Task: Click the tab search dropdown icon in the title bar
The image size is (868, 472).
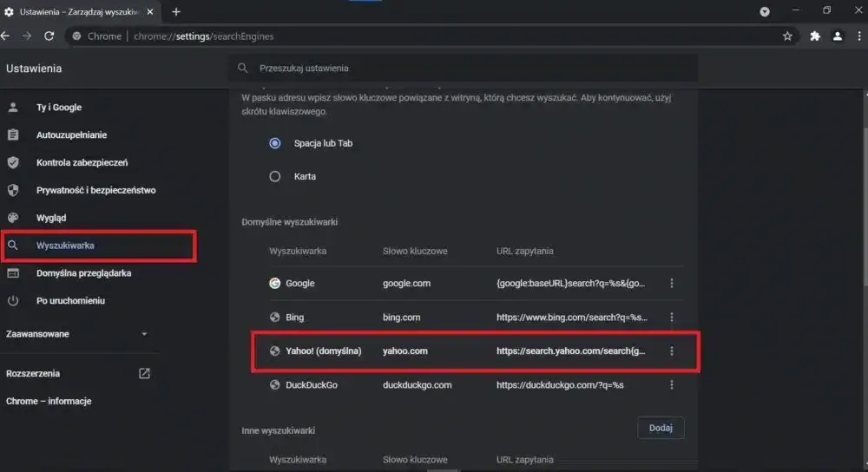Action: pyautogui.click(x=765, y=11)
